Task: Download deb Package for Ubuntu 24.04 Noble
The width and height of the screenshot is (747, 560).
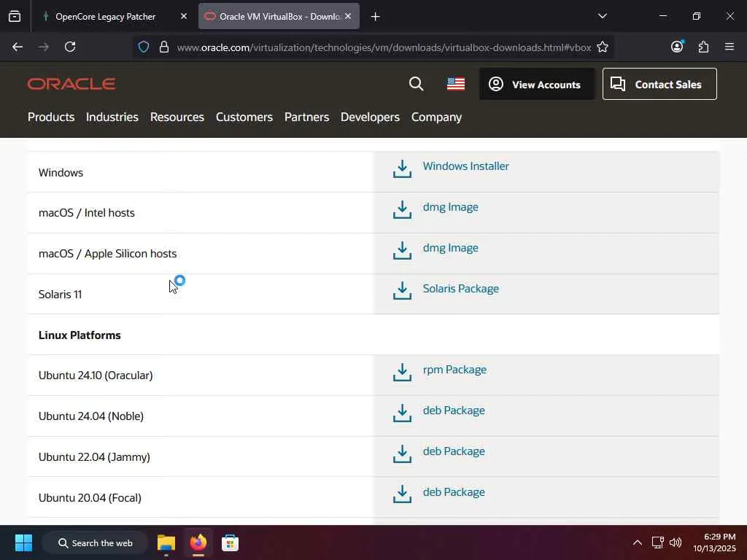Action: click(454, 411)
